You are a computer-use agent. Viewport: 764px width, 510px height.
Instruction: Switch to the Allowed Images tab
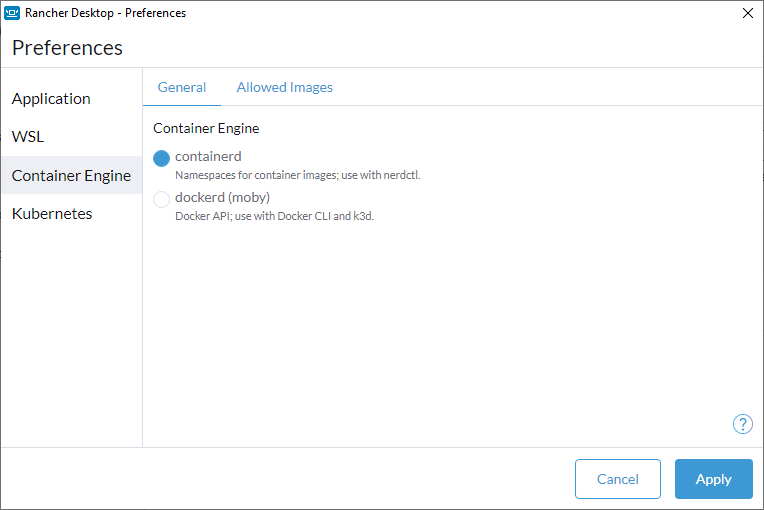285,87
